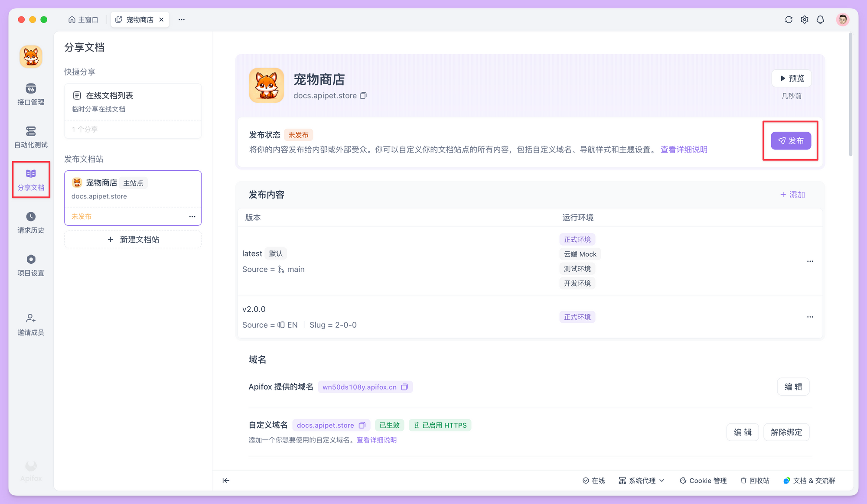Open notifications bell icon
The image size is (867, 504).
[x=820, y=20]
